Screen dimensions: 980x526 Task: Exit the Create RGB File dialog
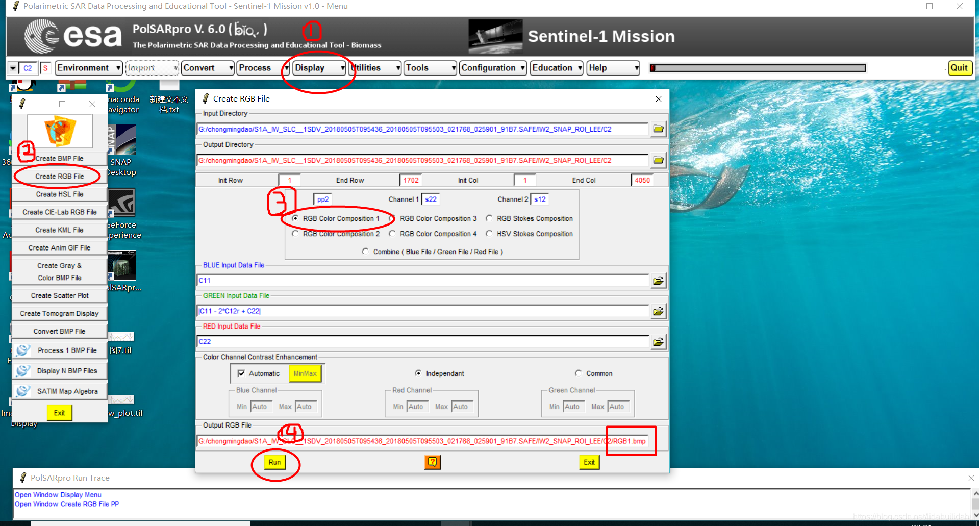(589, 462)
